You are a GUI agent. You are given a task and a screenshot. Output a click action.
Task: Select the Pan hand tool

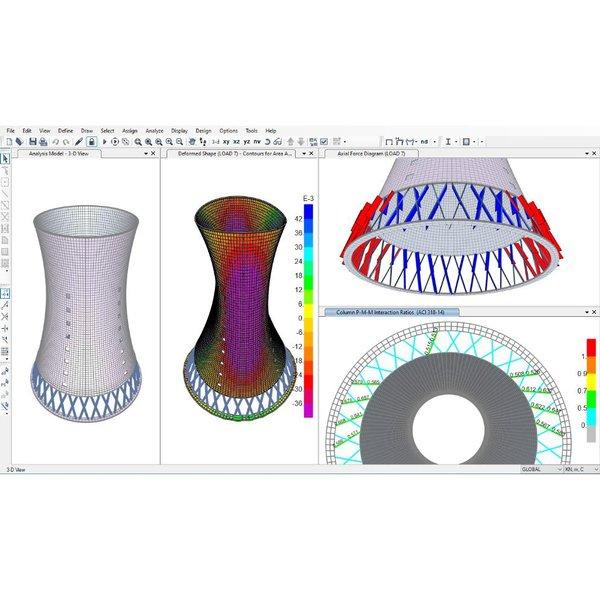[192, 142]
